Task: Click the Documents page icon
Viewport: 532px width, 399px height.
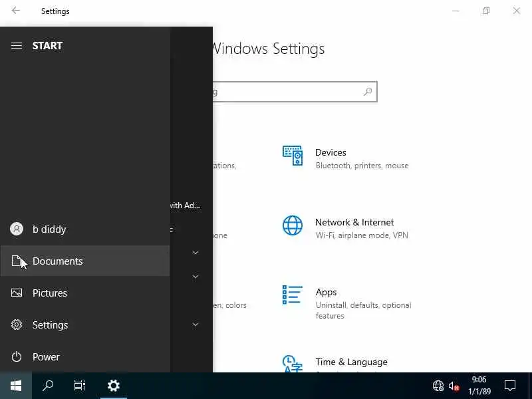Action: tap(16, 261)
